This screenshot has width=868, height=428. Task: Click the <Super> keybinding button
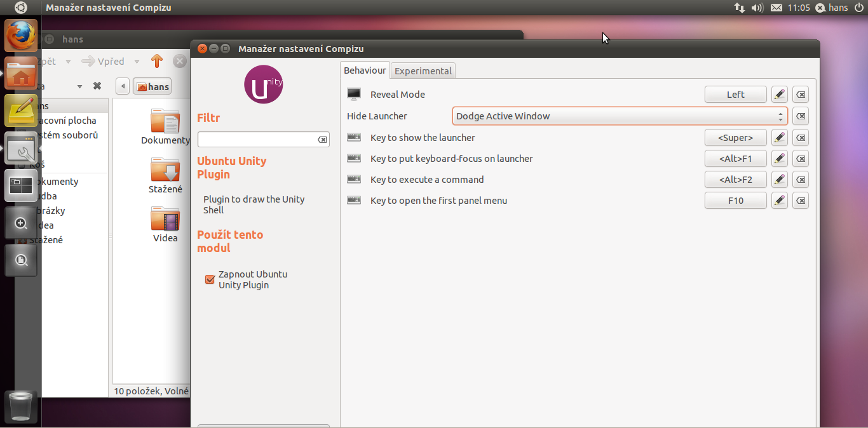tap(735, 137)
